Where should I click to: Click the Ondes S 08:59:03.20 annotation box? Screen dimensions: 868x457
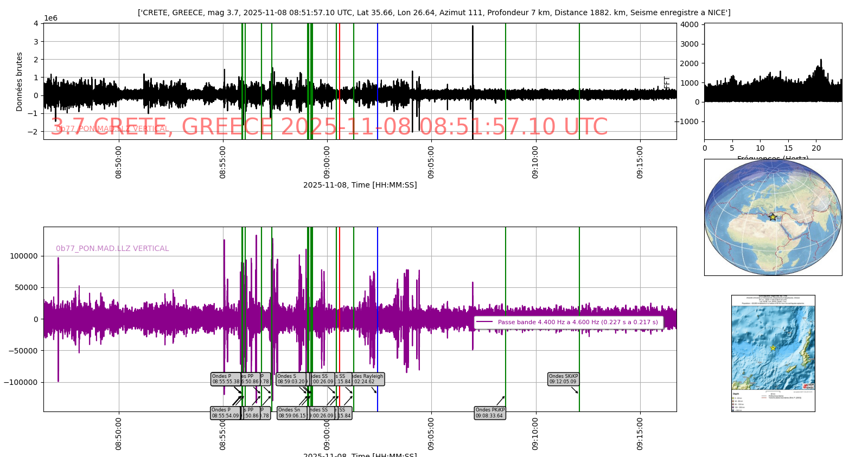[292, 379]
